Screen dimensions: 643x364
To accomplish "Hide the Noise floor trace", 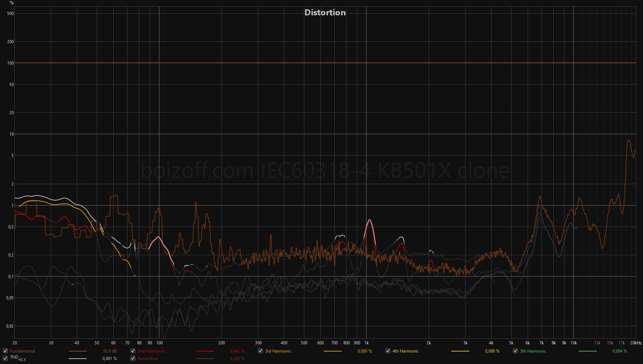I will tap(132, 358).
